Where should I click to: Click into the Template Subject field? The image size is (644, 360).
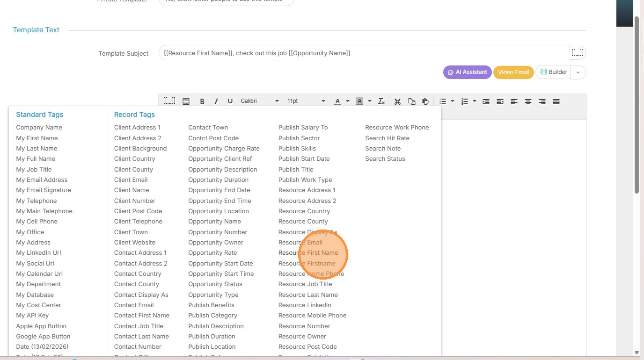[x=364, y=53]
